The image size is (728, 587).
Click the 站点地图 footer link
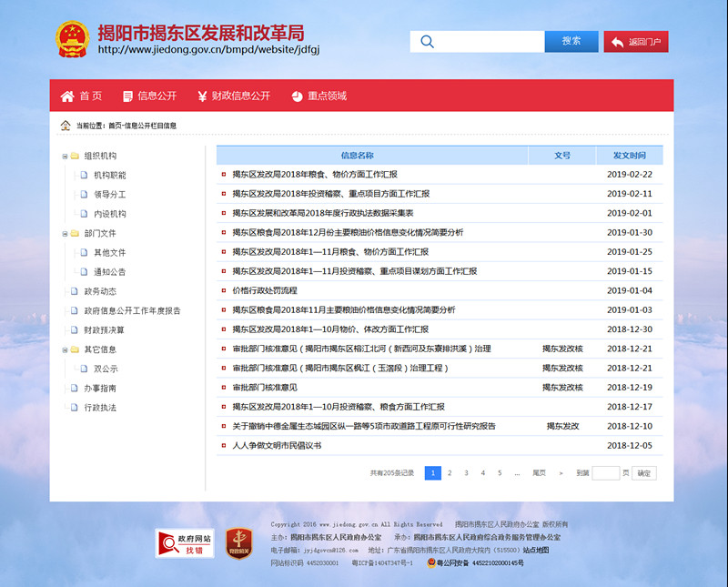(536, 551)
